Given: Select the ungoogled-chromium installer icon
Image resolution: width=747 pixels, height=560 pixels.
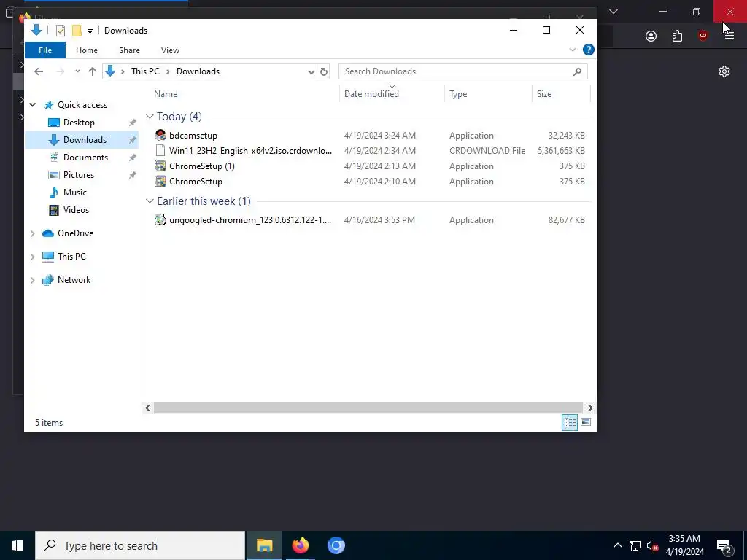Looking at the screenshot, I should 160,219.
